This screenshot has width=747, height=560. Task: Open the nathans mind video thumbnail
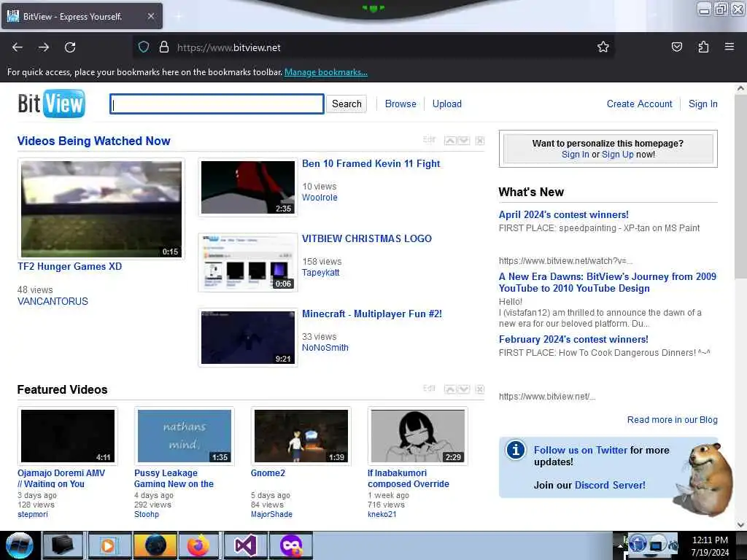click(x=185, y=436)
